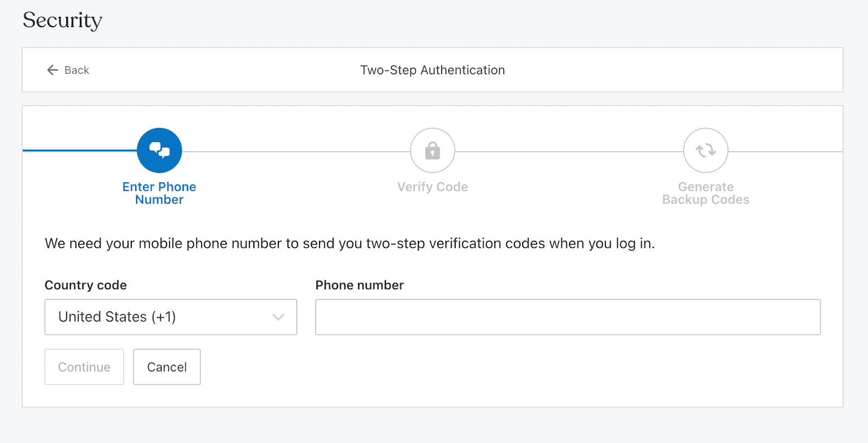
Task: Click the Enter Phone Number step label
Action: coord(159,193)
